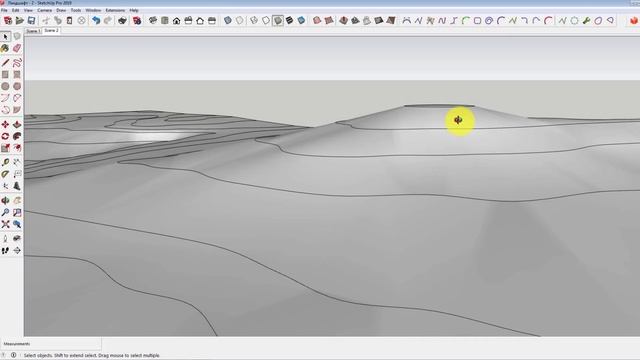Open the Help menu

[x=134, y=10]
